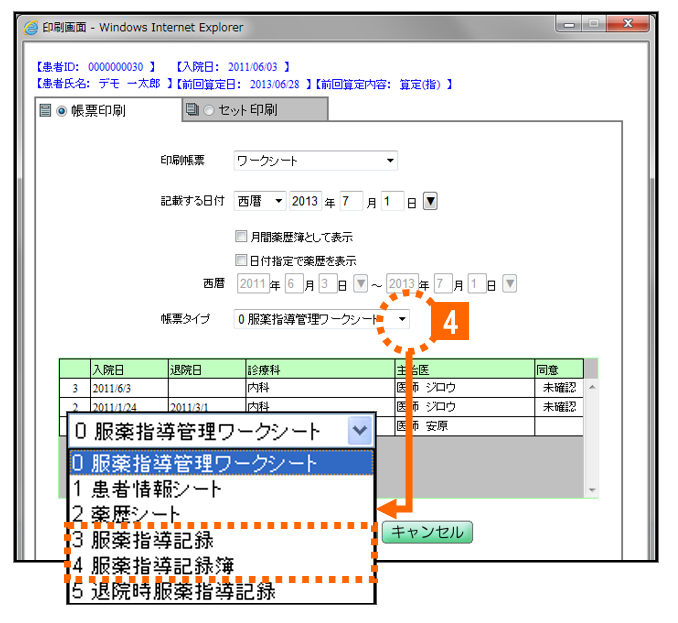Enable 月間薬歴簿として表示 checkbox
Screen dimensions: 678x623
(x=241, y=238)
